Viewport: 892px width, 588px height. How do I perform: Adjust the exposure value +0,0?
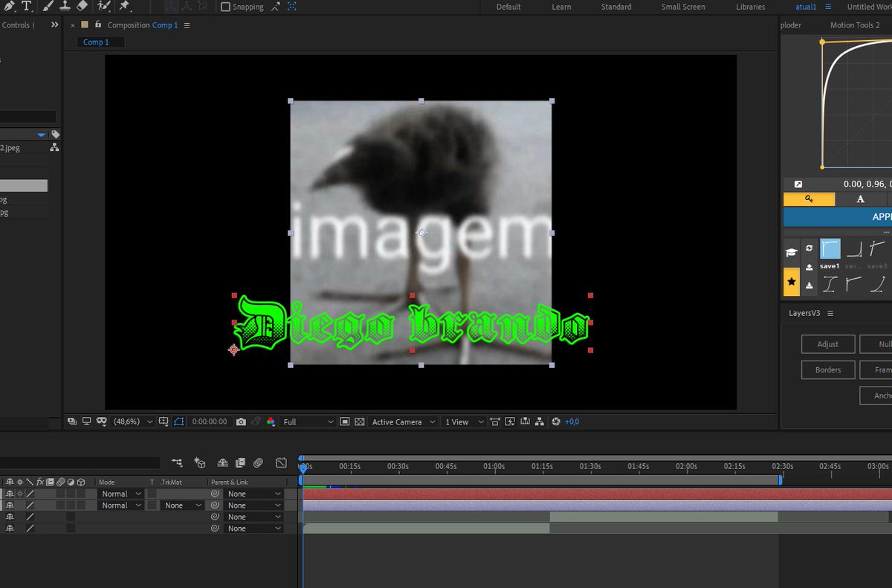coord(572,421)
